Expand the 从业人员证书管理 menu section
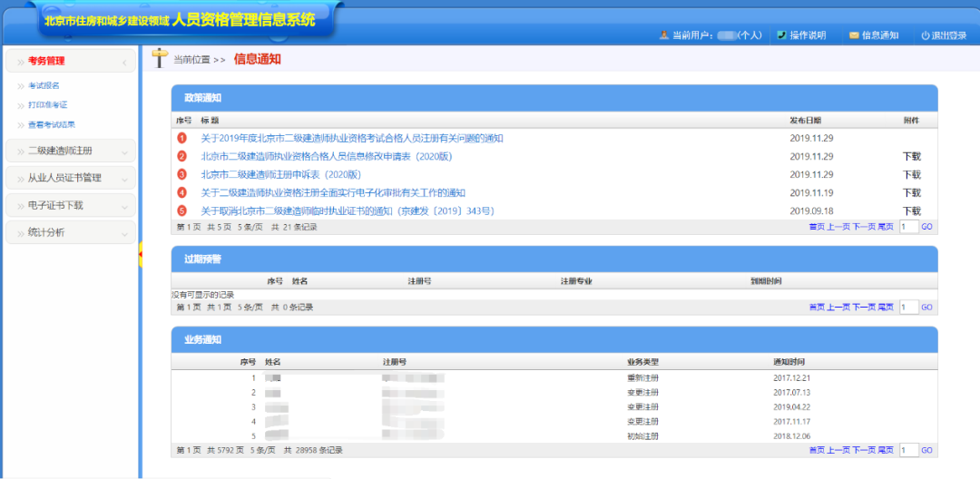This screenshot has height=479, width=980. [124, 179]
